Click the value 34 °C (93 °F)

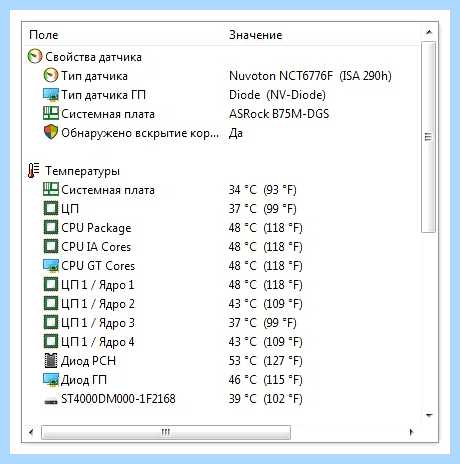coord(262,190)
